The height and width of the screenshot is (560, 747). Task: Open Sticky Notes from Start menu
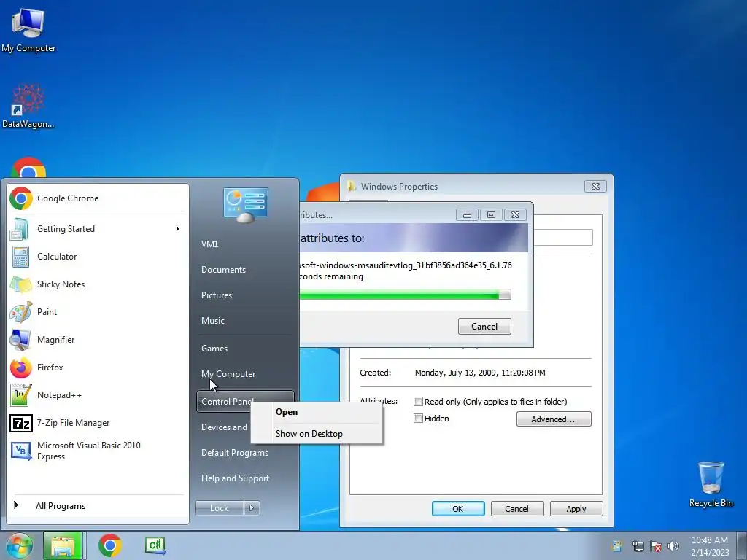coord(98,284)
